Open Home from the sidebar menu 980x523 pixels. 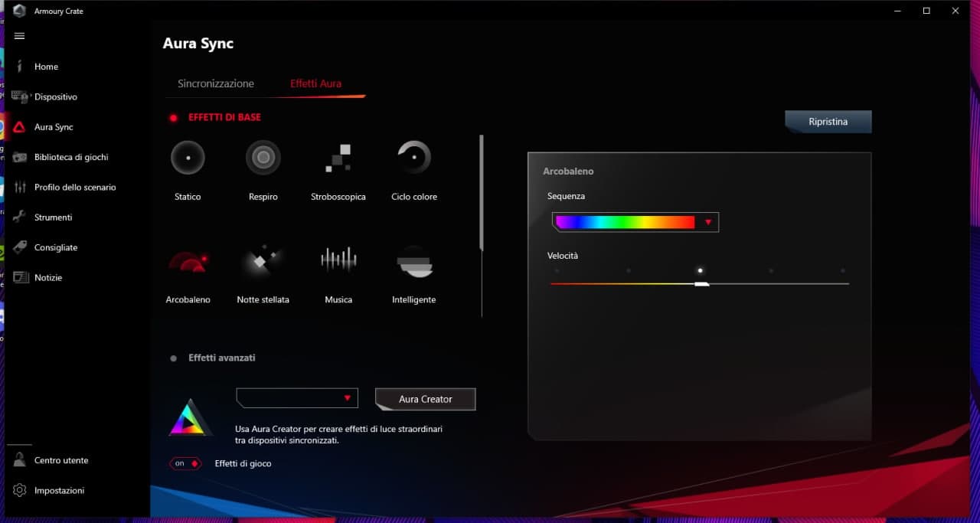click(46, 67)
